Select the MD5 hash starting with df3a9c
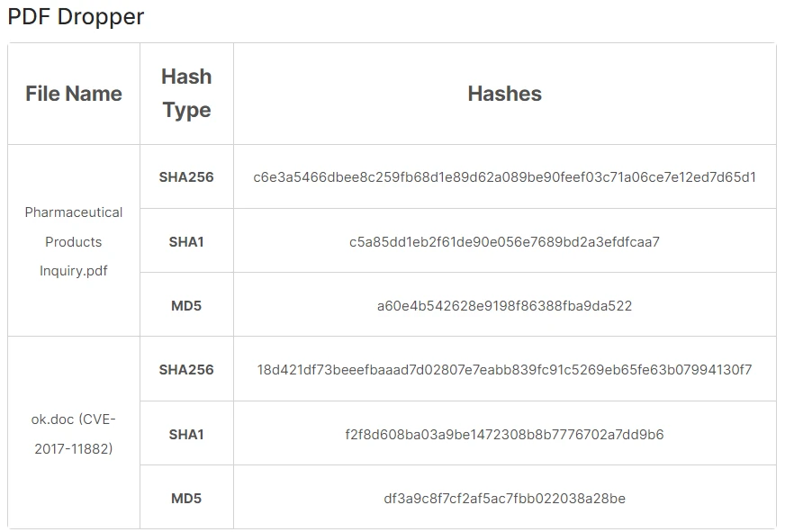Viewport: 785px width, 532px height. coord(504,499)
